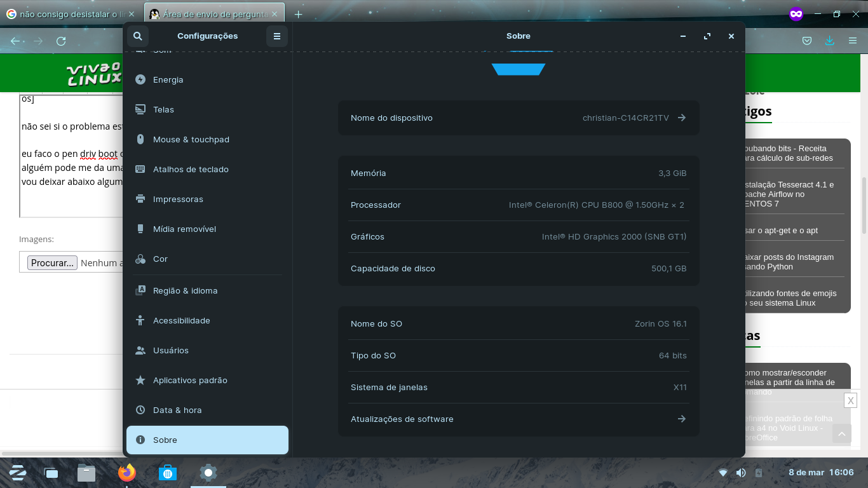The height and width of the screenshot is (488, 868).
Task: Click the Pocket save icon in Firefox
Action: [x=806, y=41]
